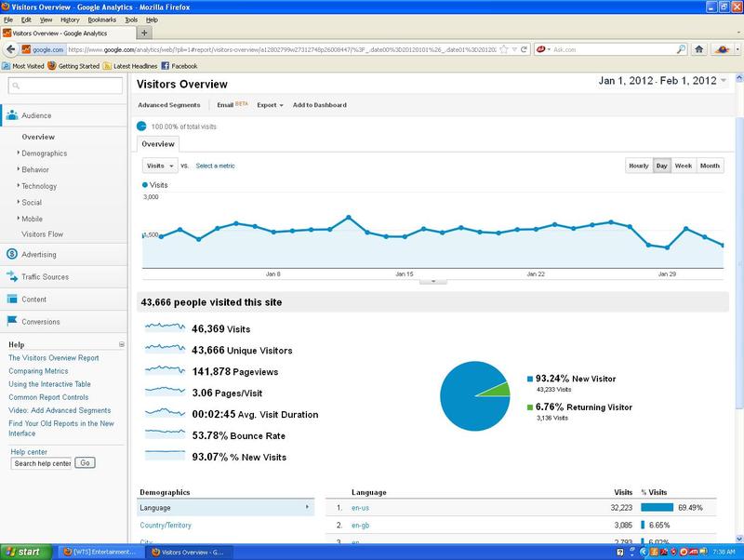Click the Latest Headlines feed bookmark
Viewport: 744px width, 560px height.
pyautogui.click(x=130, y=66)
